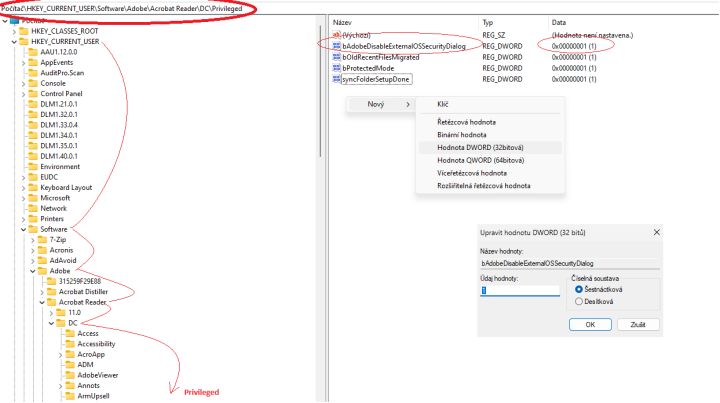Click the Console folder icon
This screenshot has width=720, height=403.
(x=33, y=84)
